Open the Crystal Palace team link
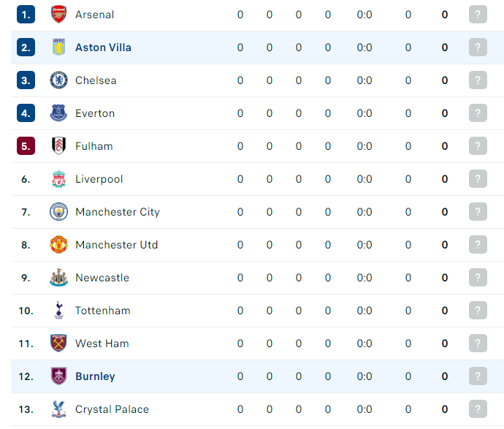 [112, 409]
